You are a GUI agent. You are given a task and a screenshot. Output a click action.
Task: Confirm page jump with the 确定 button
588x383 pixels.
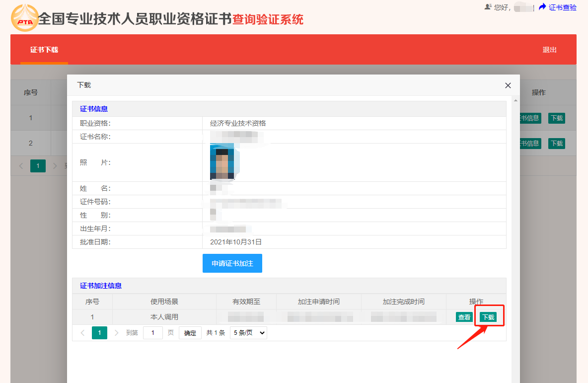(190, 333)
